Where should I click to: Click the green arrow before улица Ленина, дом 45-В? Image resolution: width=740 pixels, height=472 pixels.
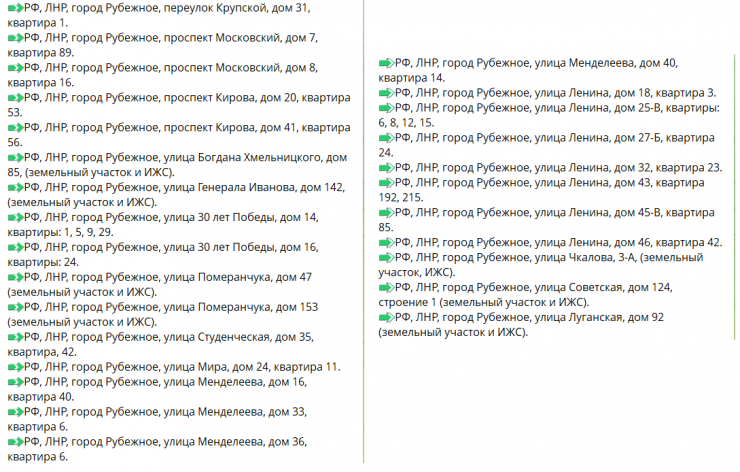[387, 213]
